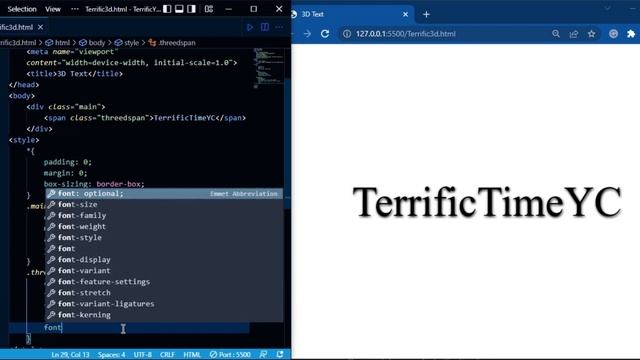Open the View menu in VS Code
640x360 pixels.
click(x=53, y=9)
